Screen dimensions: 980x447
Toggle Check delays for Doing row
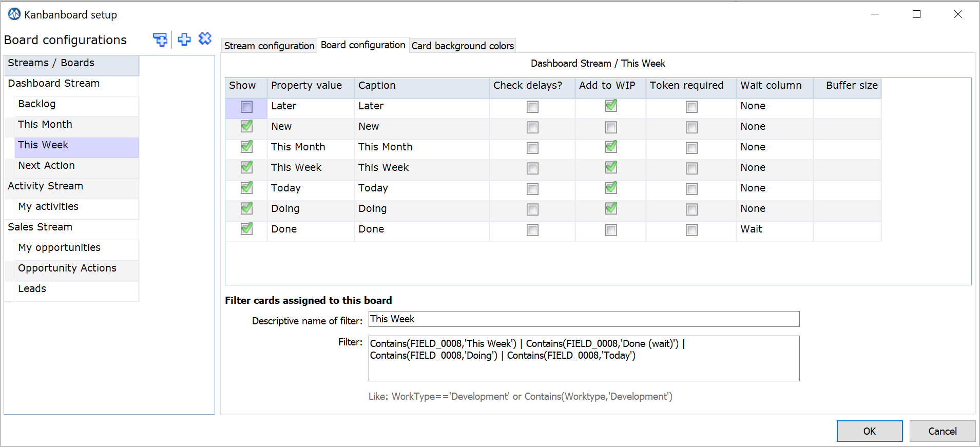click(532, 209)
